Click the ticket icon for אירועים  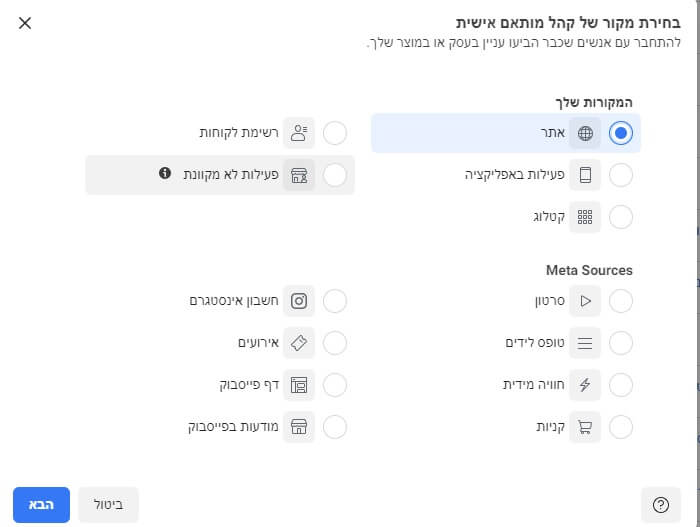(x=299, y=343)
